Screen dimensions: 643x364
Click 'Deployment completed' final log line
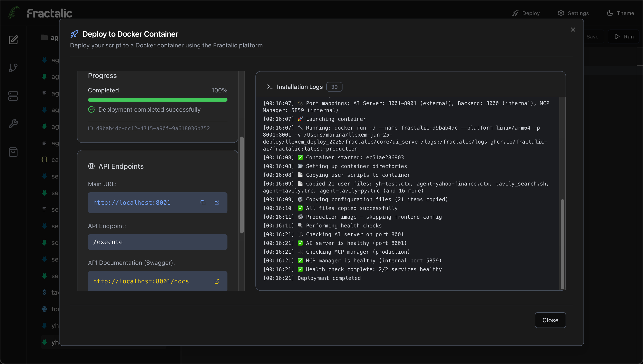pos(312,278)
